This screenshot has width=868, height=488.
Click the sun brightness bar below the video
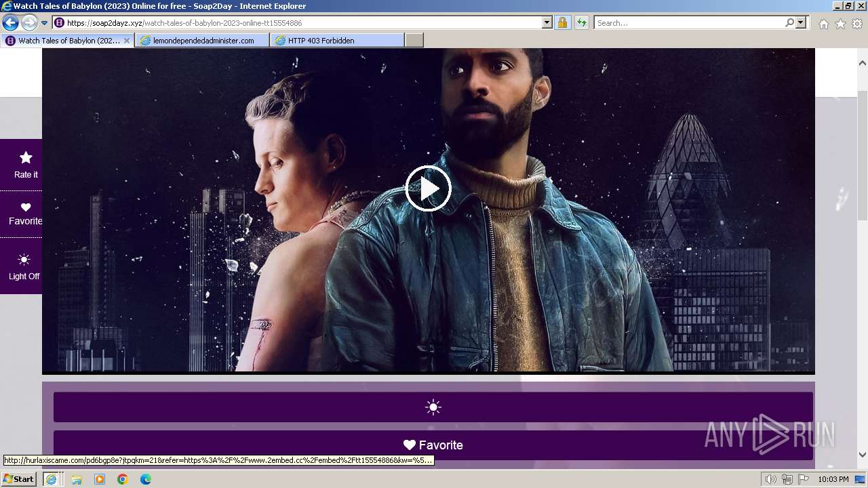[x=433, y=407]
